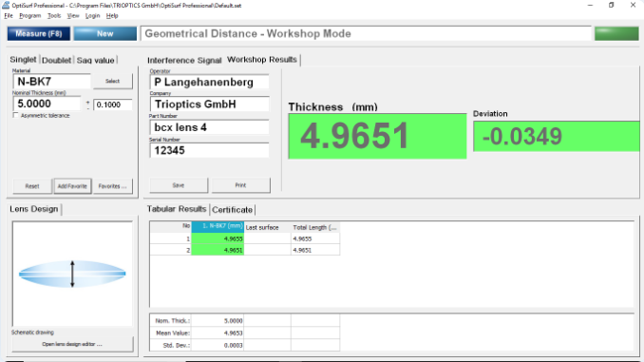Click the green status indicator at top right
This screenshot has height=362, width=644.
point(616,33)
